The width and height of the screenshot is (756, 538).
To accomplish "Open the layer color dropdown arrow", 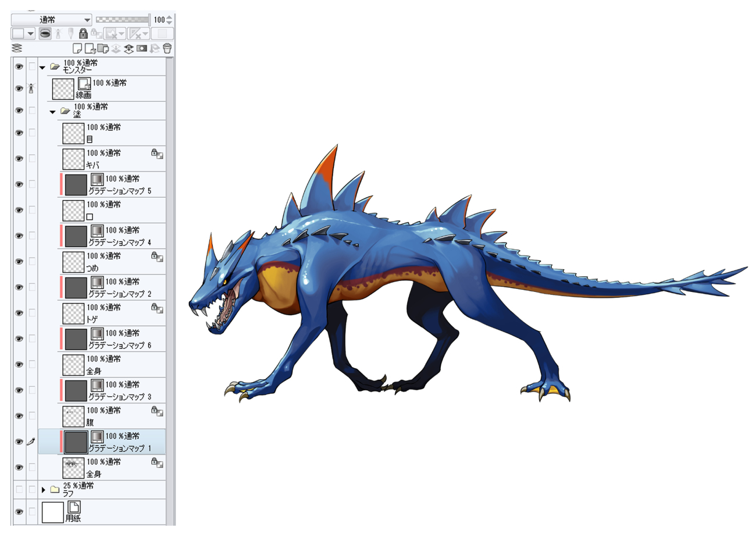I will [30, 34].
